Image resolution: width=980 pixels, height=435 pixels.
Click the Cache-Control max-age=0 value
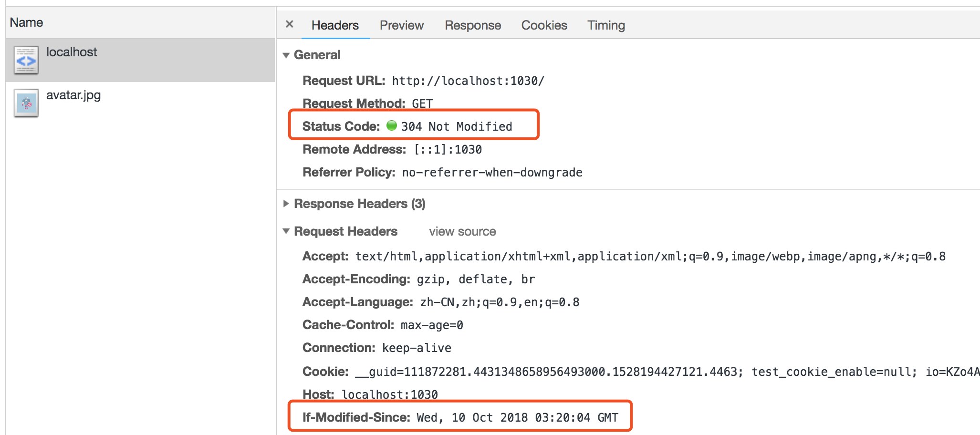click(x=431, y=325)
